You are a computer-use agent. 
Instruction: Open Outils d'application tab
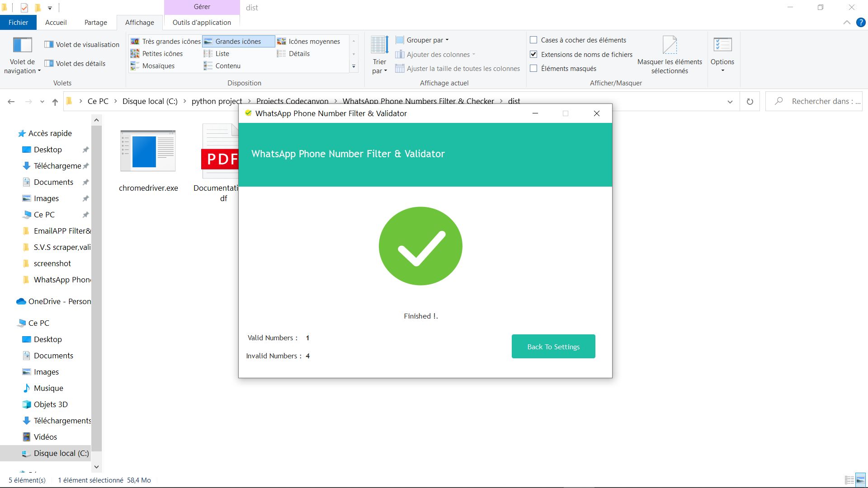click(202, 22)
